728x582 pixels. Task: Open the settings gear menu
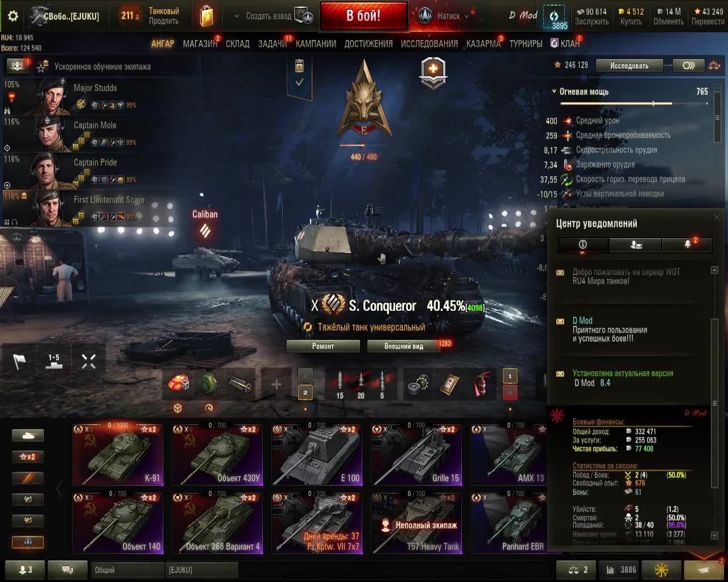pyautogui.click(x=13, y=16)
